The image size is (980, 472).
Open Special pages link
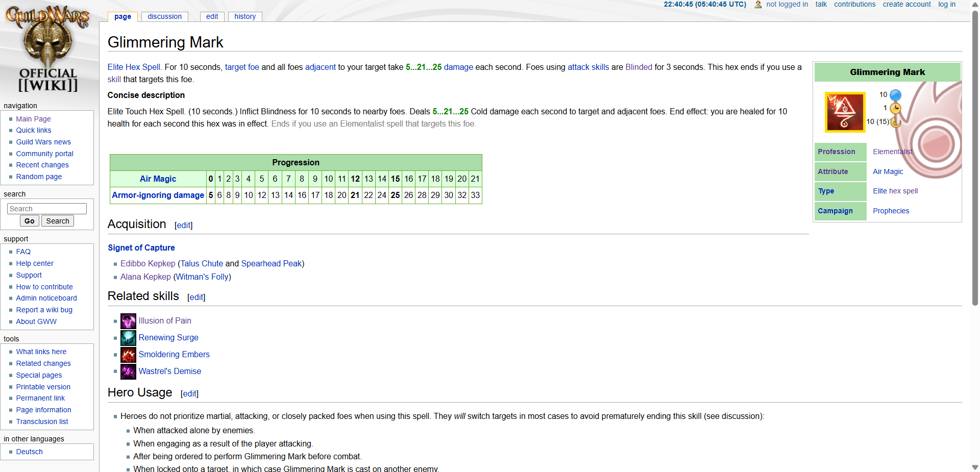coord(39,375)
